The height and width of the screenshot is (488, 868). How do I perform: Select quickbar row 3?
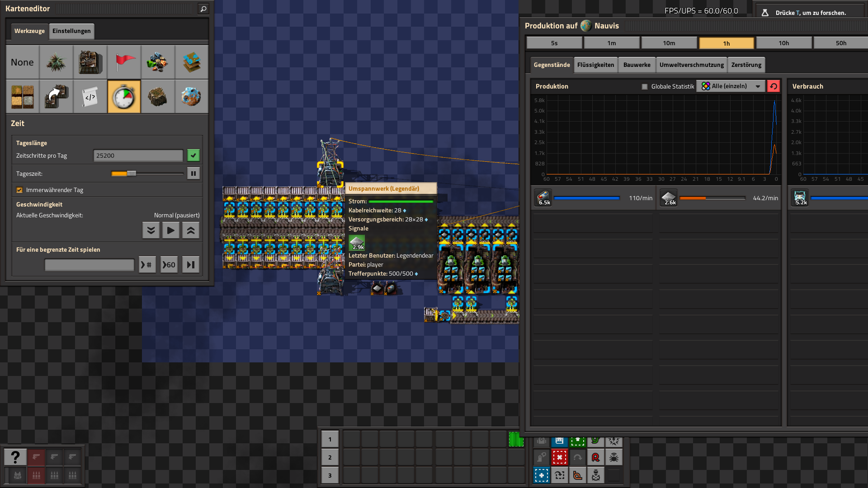tap(330, 475)
